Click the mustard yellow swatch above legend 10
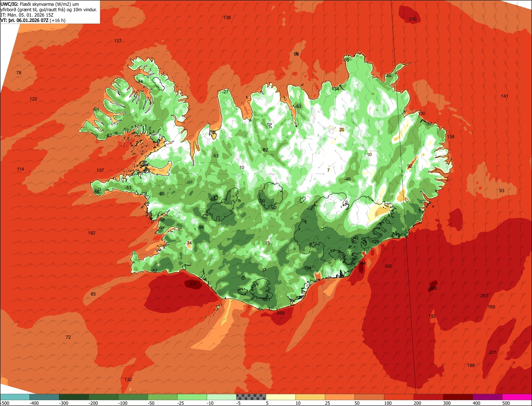Image resolution: width=532 pixels, height=406 pixels. (x=310, y=397)
